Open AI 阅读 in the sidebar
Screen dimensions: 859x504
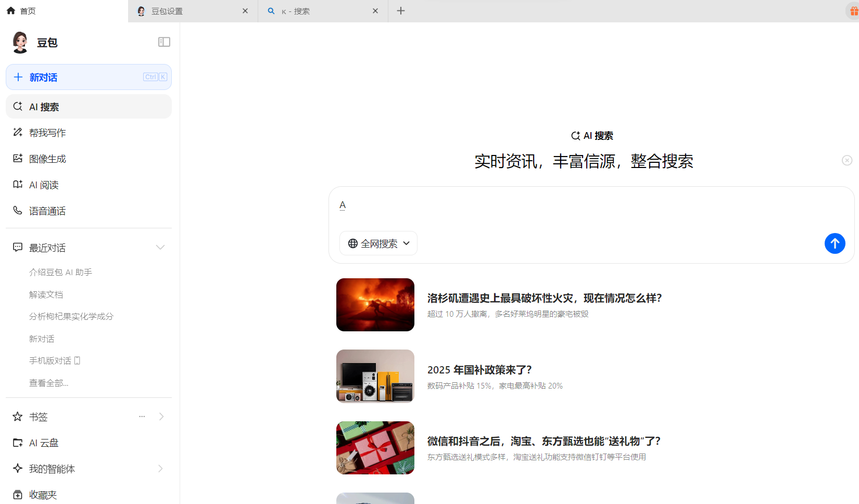pos(89,185)
